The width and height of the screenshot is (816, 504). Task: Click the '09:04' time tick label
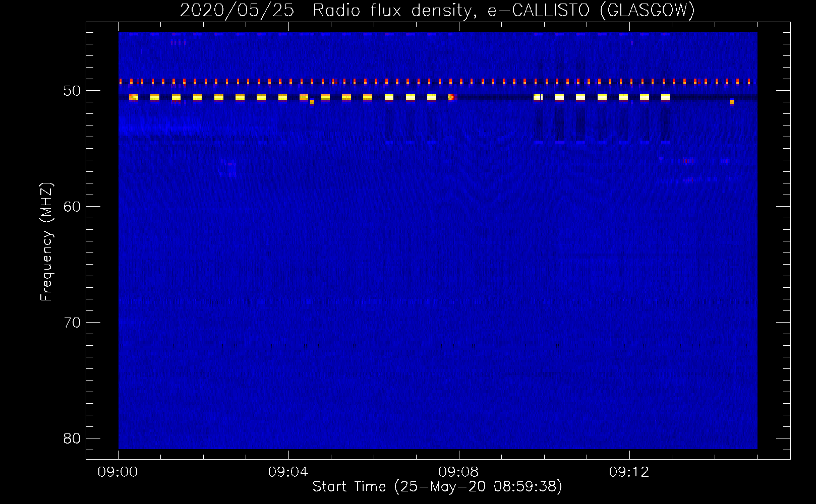point(288,472)
